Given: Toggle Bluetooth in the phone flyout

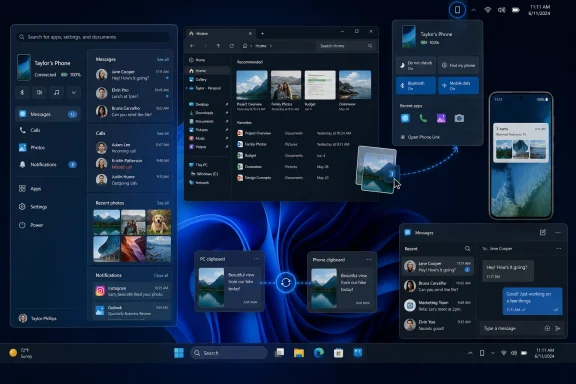Looking at the screenshot, I should click(x=416, y=85).
